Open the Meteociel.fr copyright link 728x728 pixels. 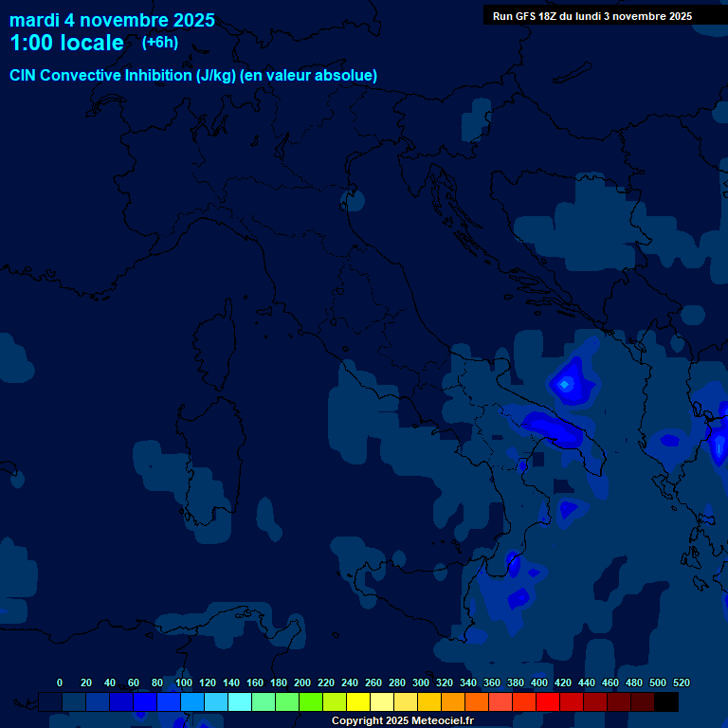click(402, 720)
